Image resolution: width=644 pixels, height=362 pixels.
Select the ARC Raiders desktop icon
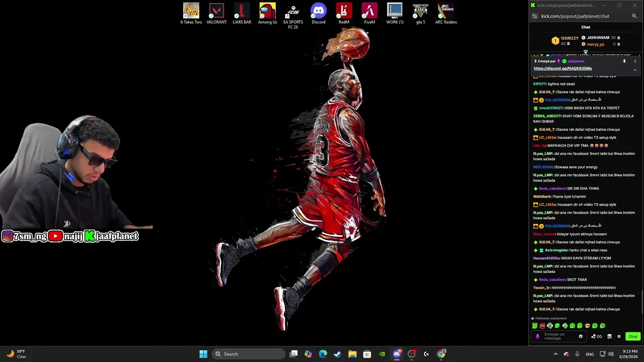point(446,14)
